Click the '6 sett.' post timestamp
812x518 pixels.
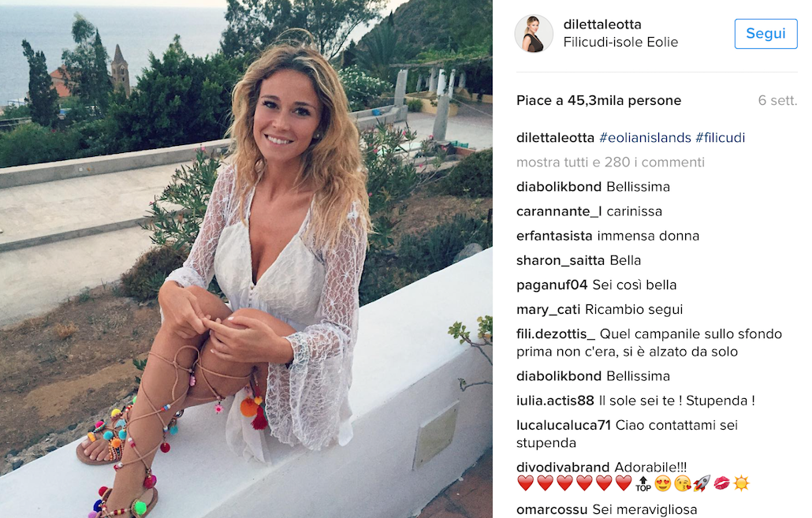pos(777,100)
